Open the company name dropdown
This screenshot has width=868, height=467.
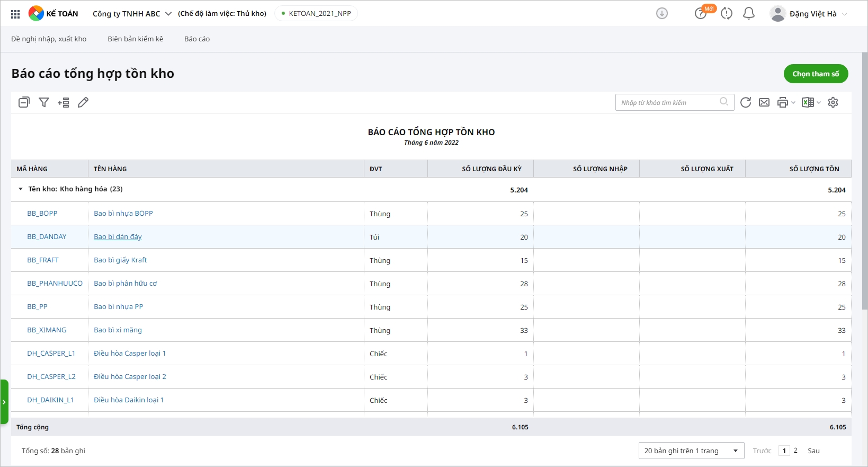point(132,14)
